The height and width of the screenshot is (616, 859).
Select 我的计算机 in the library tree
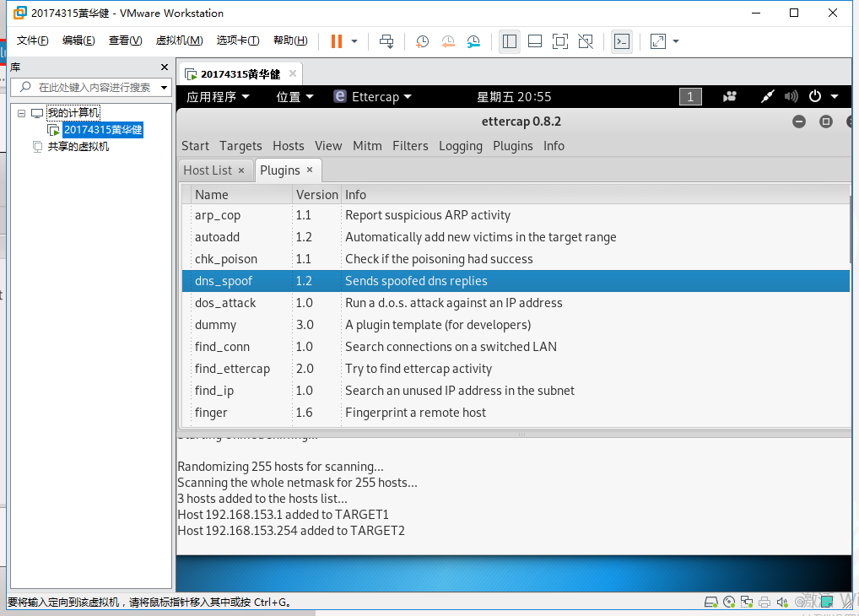pyautogui.click(x=73, y=113)
